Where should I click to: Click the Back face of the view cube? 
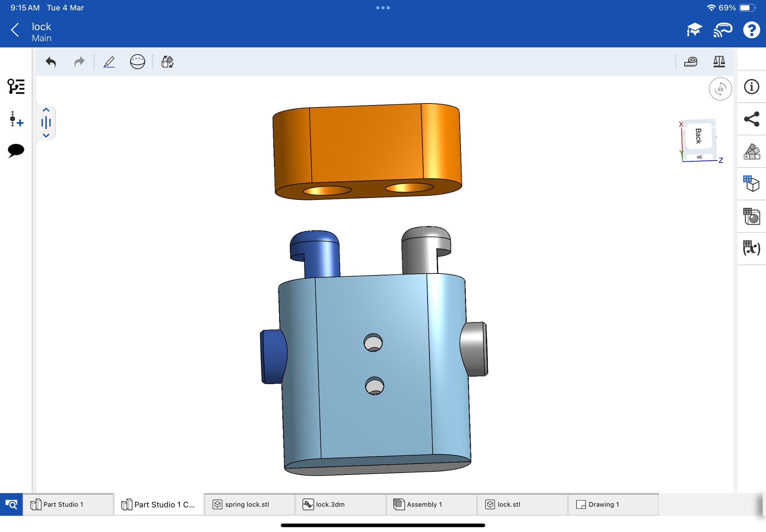pos(698,136)
